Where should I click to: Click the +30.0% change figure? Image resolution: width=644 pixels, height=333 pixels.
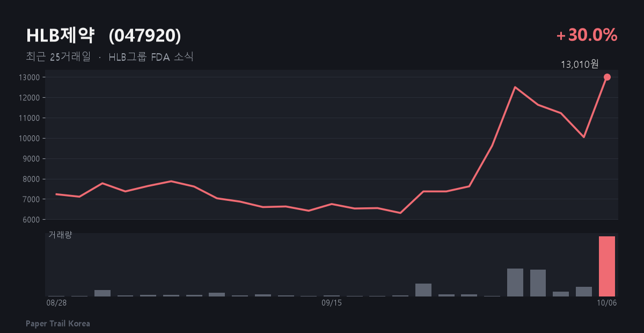[x=587, y=35]
